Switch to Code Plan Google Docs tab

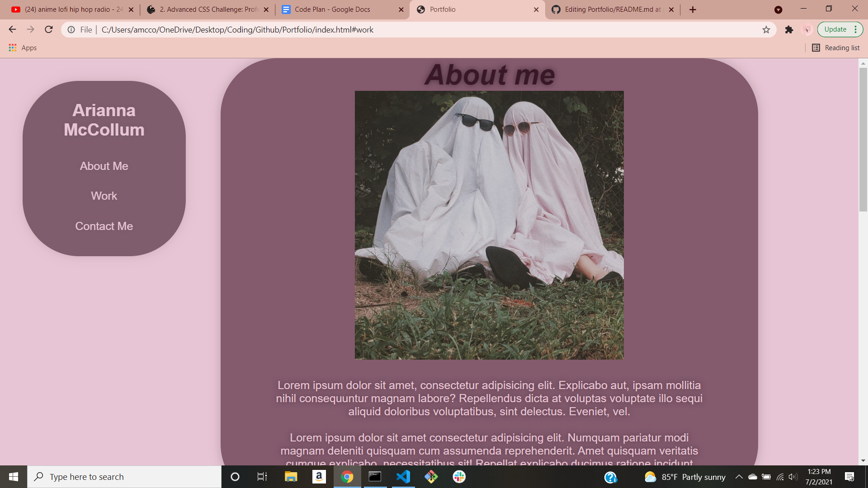332,9
